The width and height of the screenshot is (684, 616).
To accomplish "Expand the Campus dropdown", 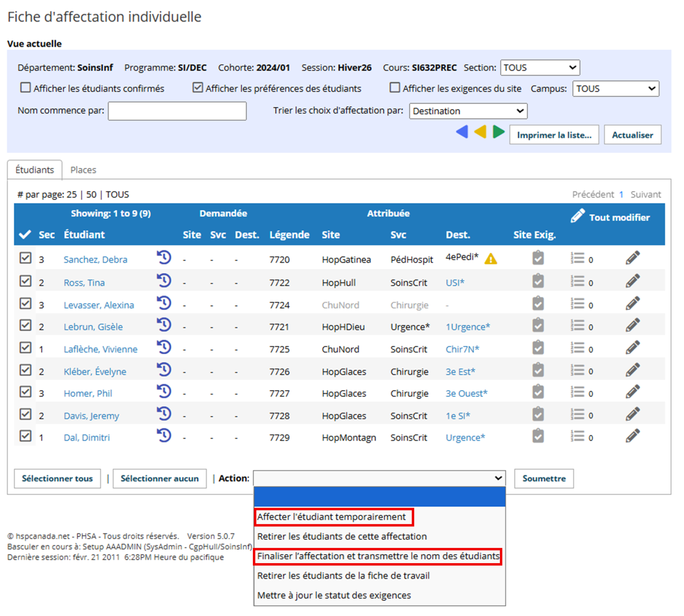I will click(615, 89).
